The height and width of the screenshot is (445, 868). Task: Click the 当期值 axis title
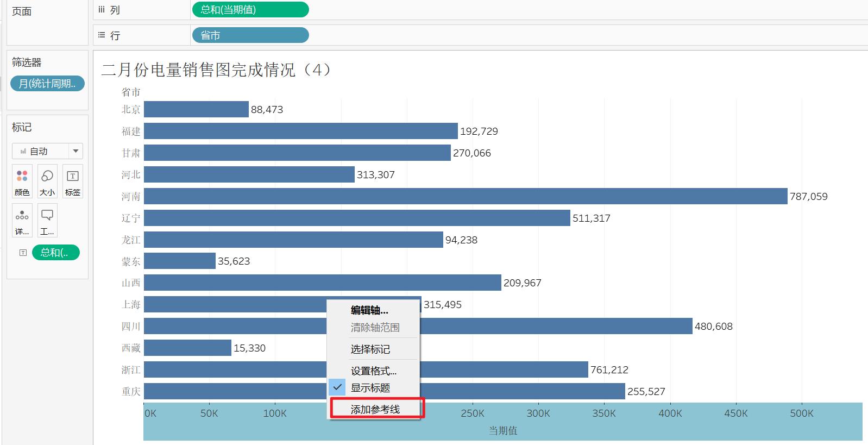503,430
